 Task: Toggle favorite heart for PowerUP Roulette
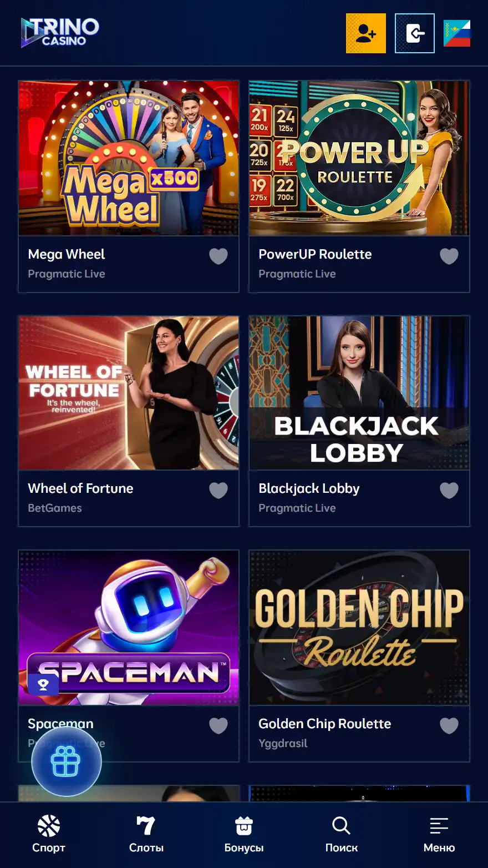pos(449,256)
